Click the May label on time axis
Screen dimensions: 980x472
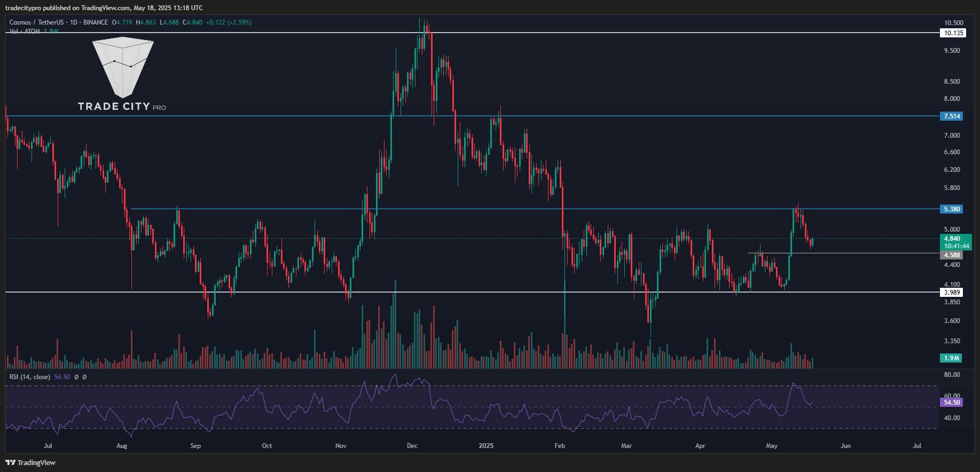772,446
